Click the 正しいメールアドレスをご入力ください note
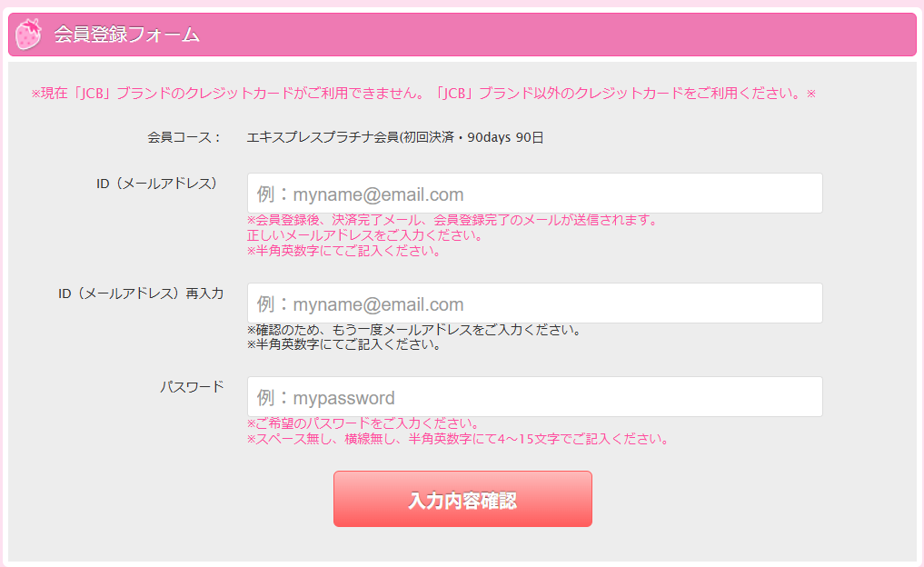 point(363,235)
